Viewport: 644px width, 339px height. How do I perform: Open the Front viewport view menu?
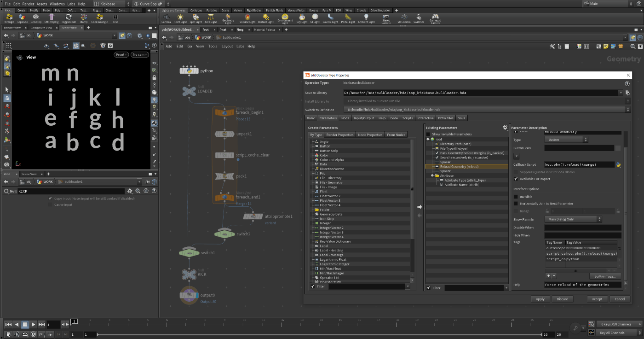coord(121,54)
